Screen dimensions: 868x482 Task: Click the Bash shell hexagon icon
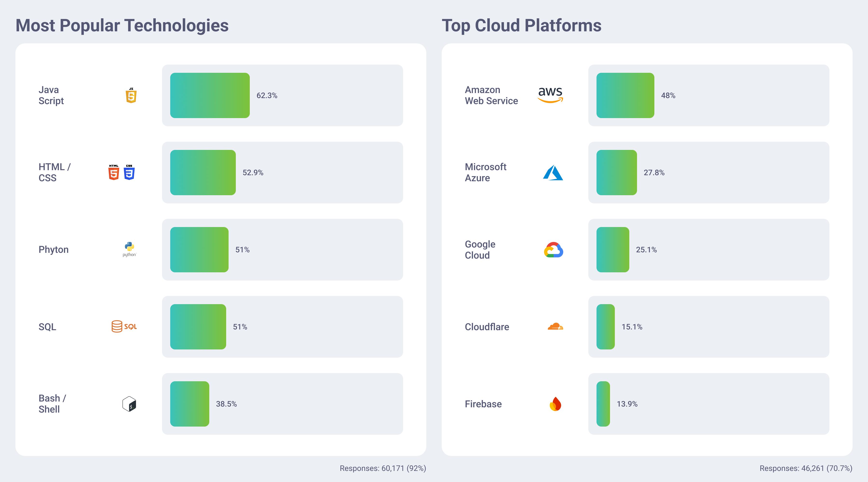129,404
